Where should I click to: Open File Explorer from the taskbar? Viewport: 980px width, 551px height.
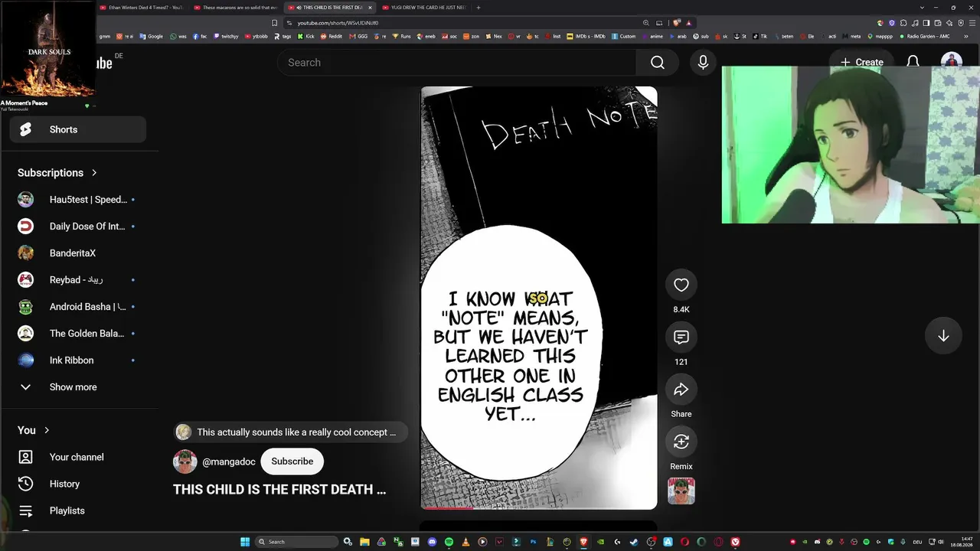click(x=364, y=542)
